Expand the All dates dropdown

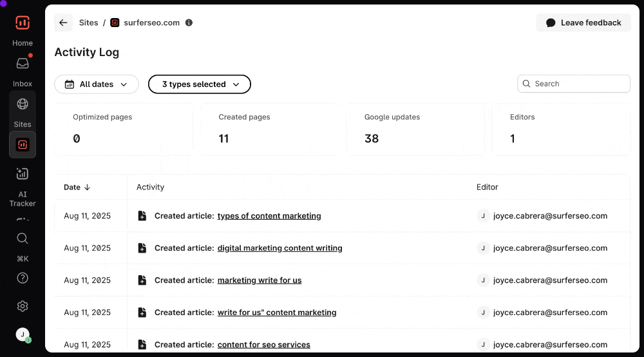[97, 84]
